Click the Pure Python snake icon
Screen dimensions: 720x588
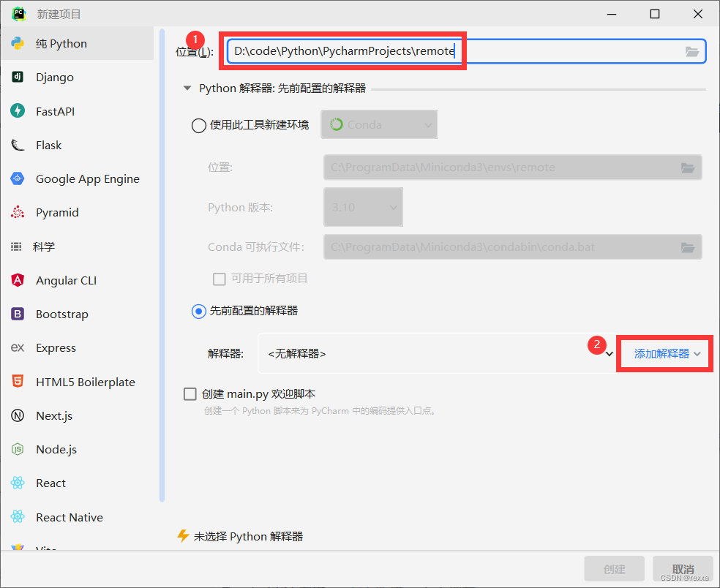[18, 43]
